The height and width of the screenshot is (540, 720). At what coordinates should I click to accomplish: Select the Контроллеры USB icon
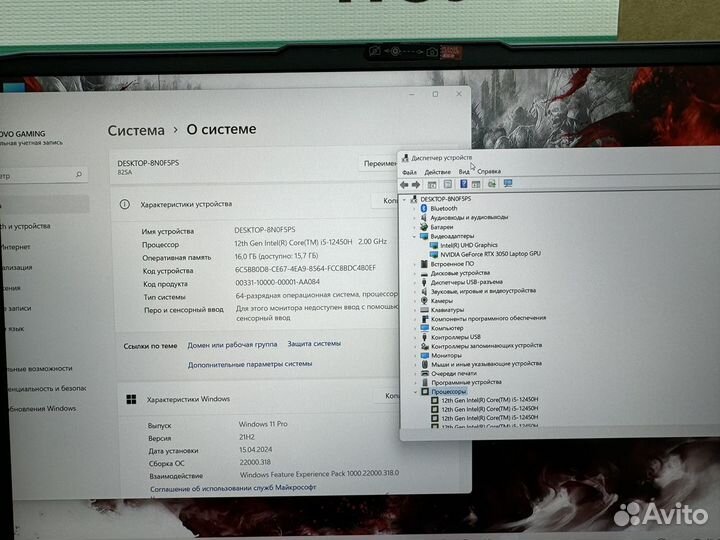coord(425,337)
